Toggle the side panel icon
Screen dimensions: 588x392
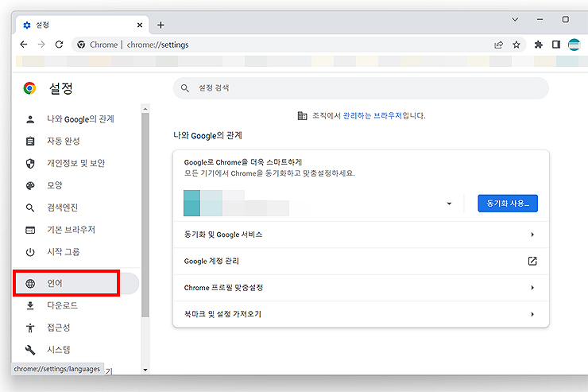click(x=556, y=45)
